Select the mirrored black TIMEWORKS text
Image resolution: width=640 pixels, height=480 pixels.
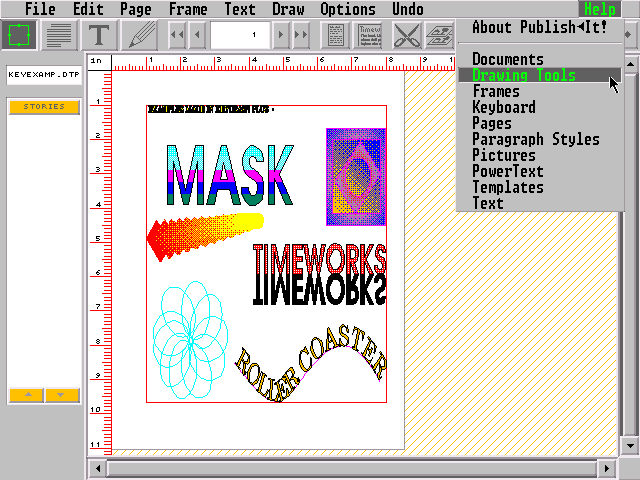[319, 291]
